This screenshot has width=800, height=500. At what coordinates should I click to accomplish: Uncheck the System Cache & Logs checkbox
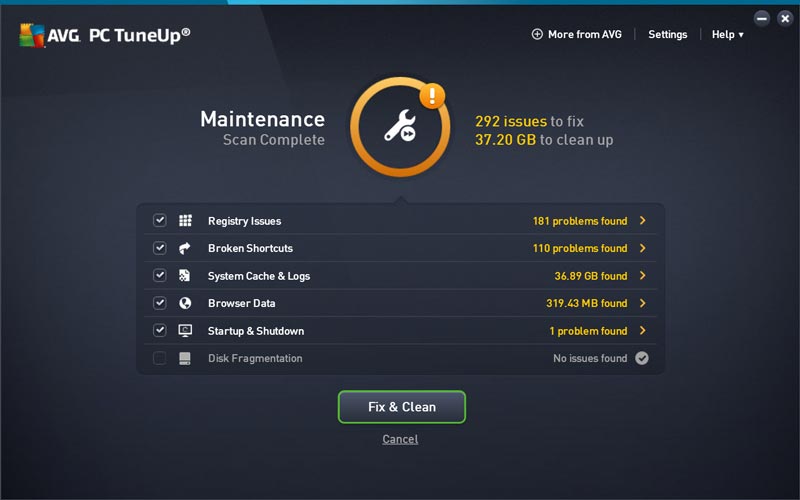(160, 276)
